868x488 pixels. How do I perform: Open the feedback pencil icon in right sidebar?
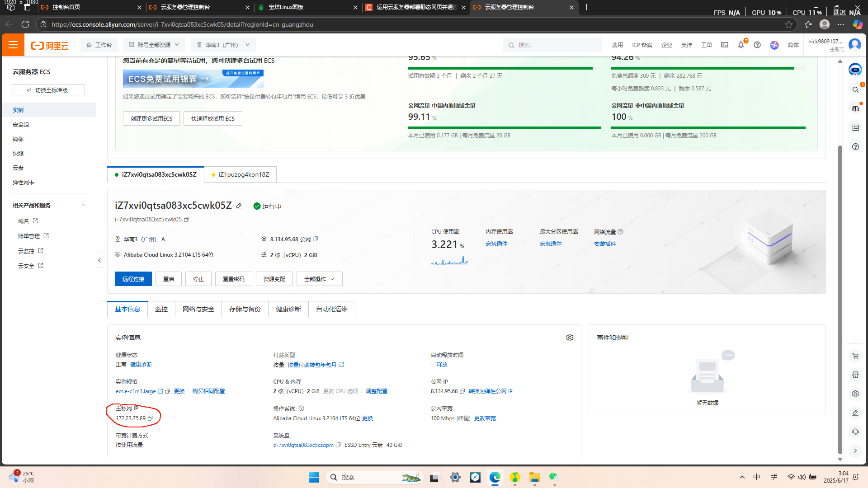(x=855, y=413)
